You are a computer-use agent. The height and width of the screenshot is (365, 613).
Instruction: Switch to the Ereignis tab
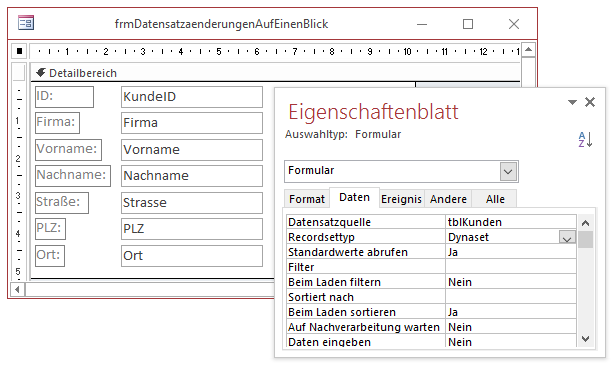coord(401,199)
